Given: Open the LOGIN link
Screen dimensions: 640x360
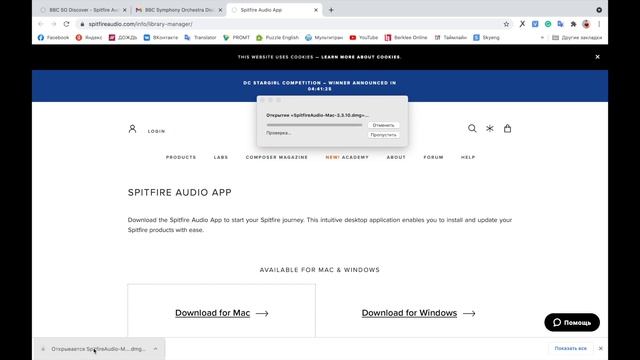Looking at the screenshot, I should point(156,131).
